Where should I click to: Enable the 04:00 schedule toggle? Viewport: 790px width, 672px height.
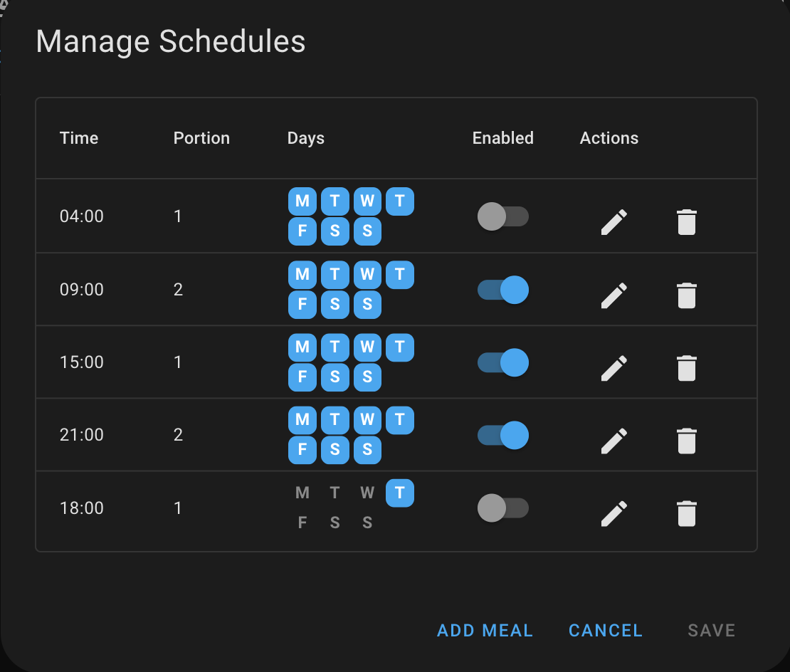(x=502, y=216)
